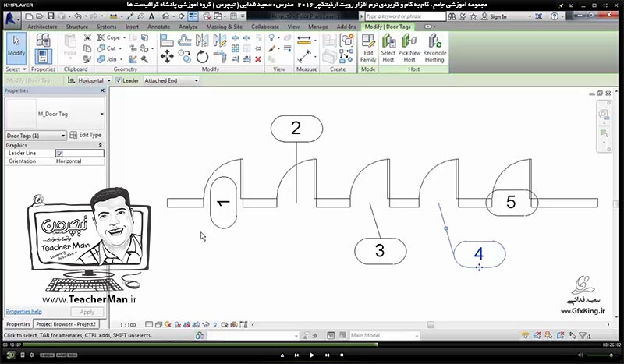The height and width of the screenshot is (364, 624).
Task: Toggle Leader Line checkbox in Properties
Action: tap(59, 153)
